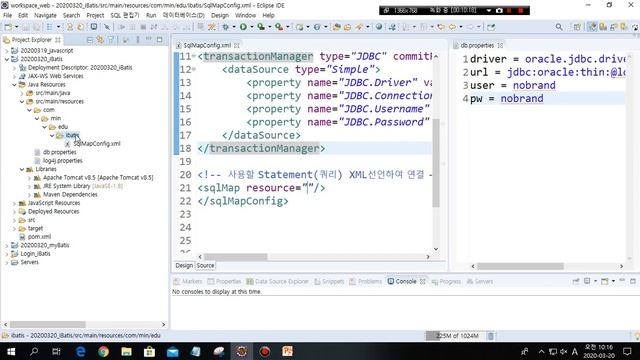The width and height of the screenshot is (640, 360).
Task: Open the Run button dropdown arrow
Action: [251, 27]
